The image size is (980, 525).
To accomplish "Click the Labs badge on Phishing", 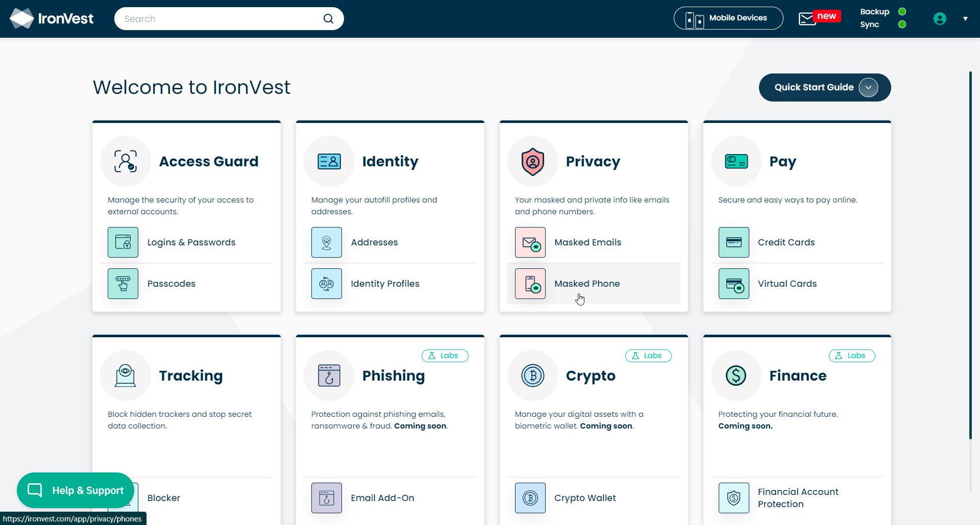I will (x=445, y=356).
